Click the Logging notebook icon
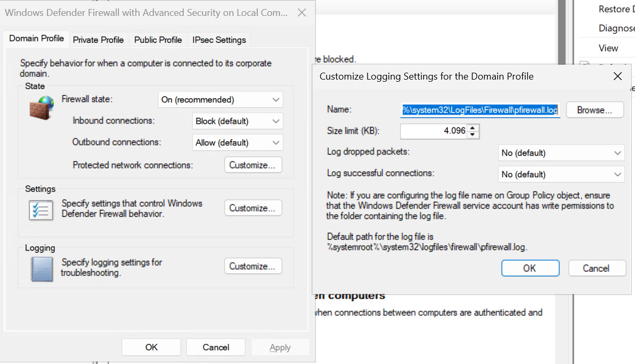 pos(42,269)
